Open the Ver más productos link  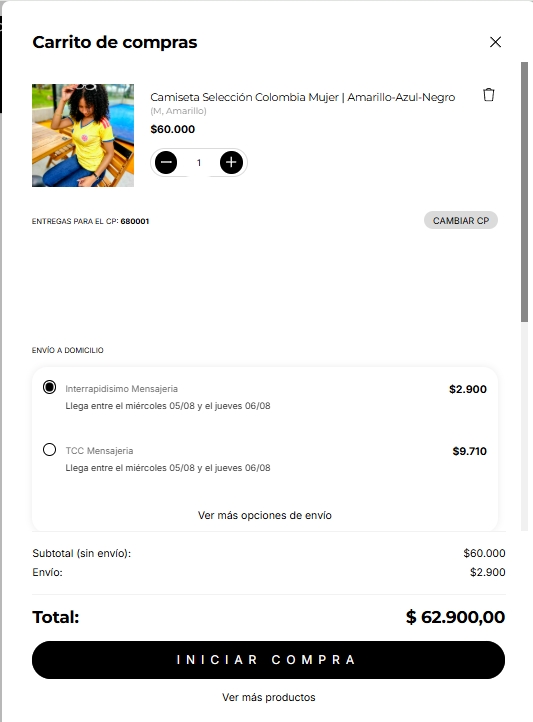click(x=269, y=697)
